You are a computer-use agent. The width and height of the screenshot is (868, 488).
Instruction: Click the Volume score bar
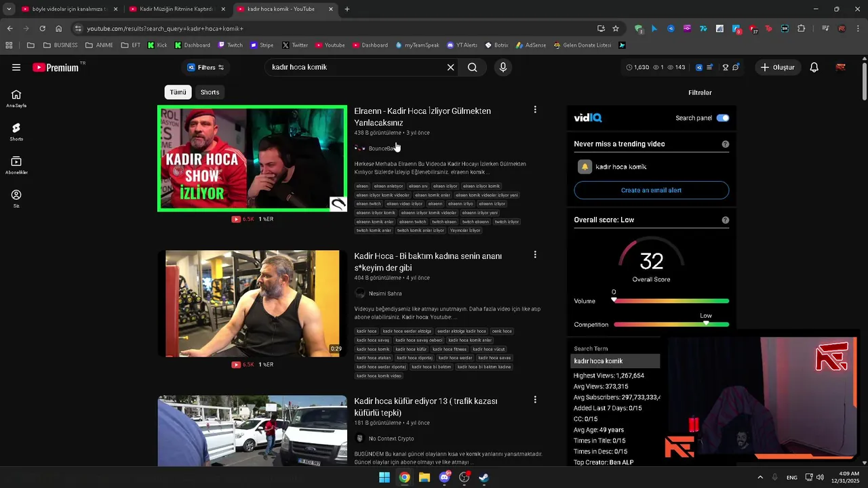coord(671,301)
